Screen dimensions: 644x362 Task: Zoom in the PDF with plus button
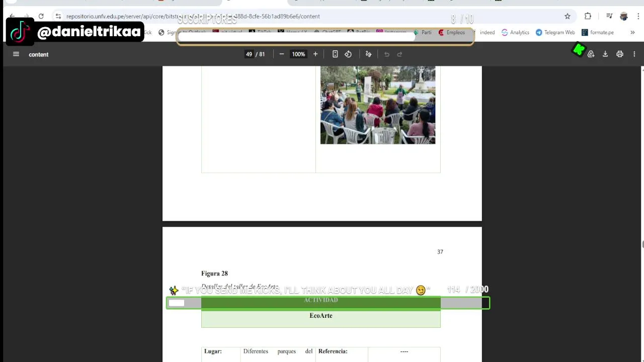[x=315, y=54]
